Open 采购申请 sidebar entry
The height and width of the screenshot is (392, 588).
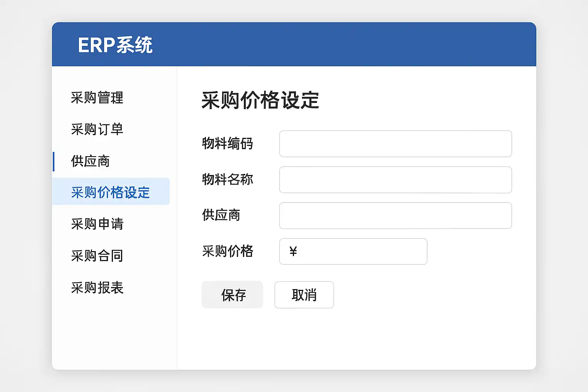97,224
